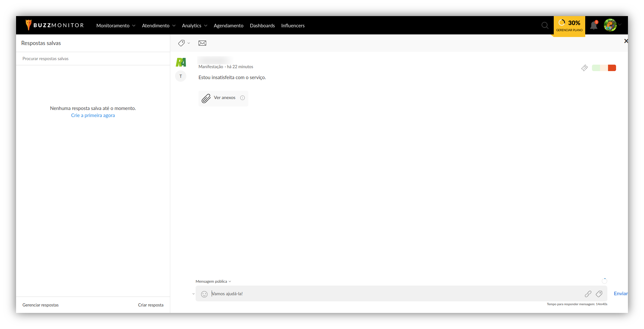Click the search magnifier in the top bar
644x329 pixels.
[545, 25]
